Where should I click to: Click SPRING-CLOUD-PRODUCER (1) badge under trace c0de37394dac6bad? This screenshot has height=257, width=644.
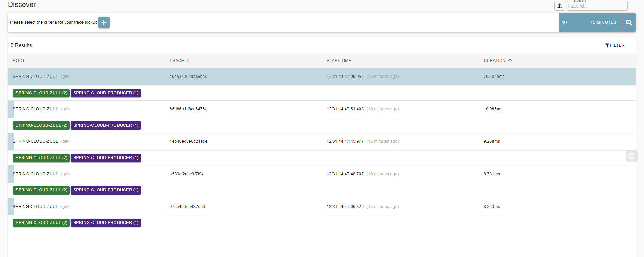point(106,93)
